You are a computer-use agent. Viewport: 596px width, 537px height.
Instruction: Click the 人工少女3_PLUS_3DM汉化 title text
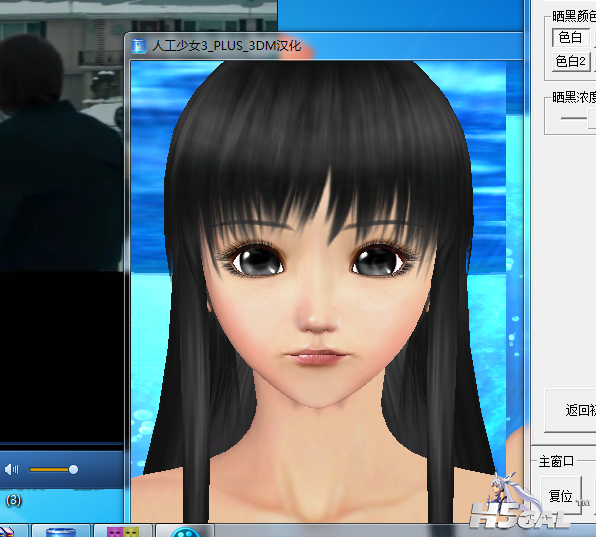pos(227,46)
